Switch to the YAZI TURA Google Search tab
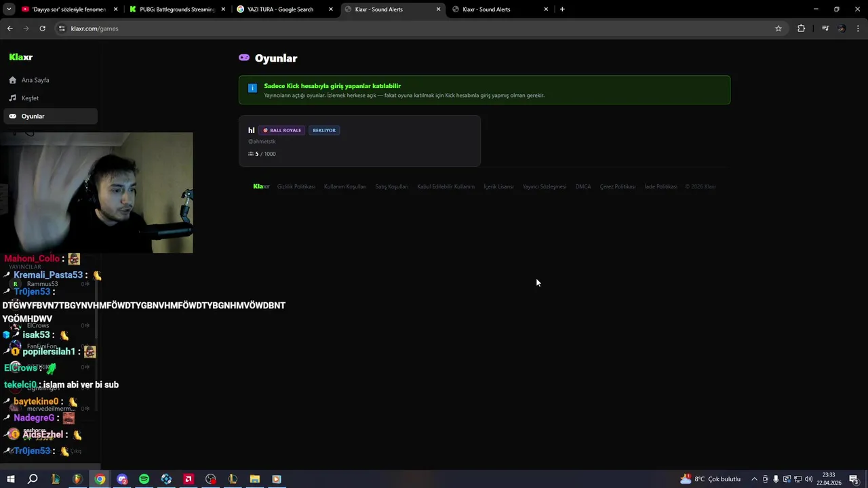868x488 pixels. point(285,9)
